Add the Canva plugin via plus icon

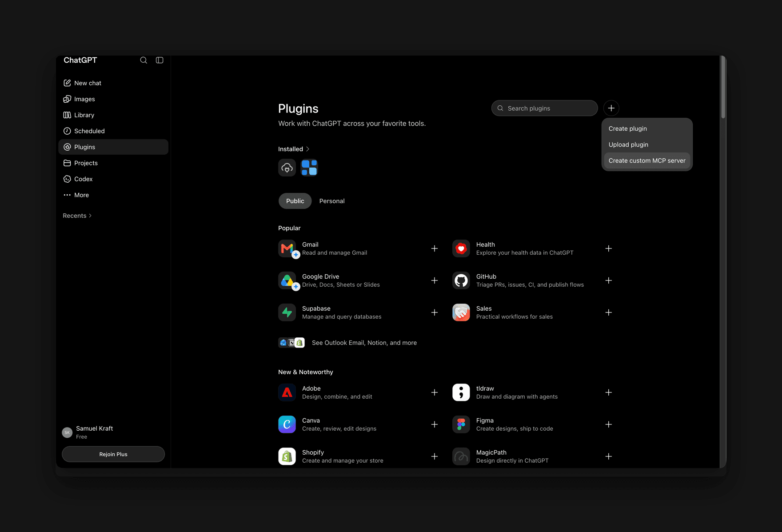pos(435,424)
